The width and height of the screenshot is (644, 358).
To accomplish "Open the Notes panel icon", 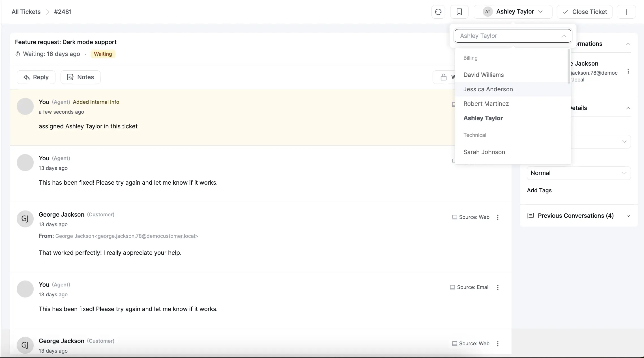I will [x=70, y=77].
